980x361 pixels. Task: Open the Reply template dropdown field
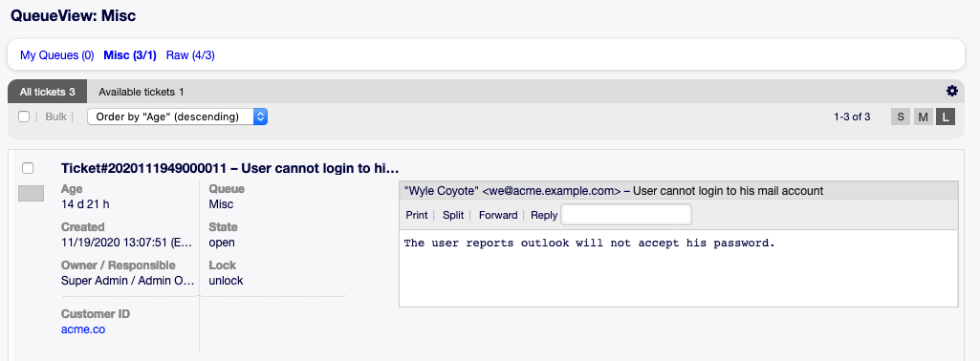click(x=626, y=215)
